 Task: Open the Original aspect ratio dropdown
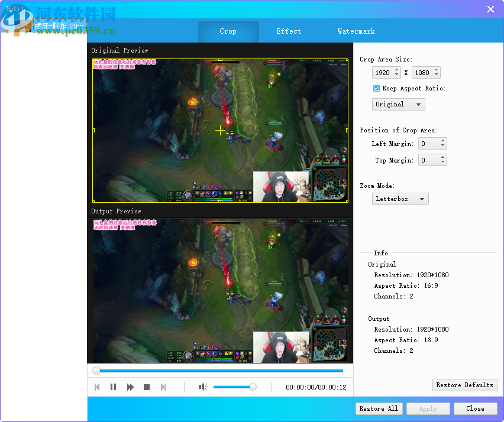pos(398,105)
